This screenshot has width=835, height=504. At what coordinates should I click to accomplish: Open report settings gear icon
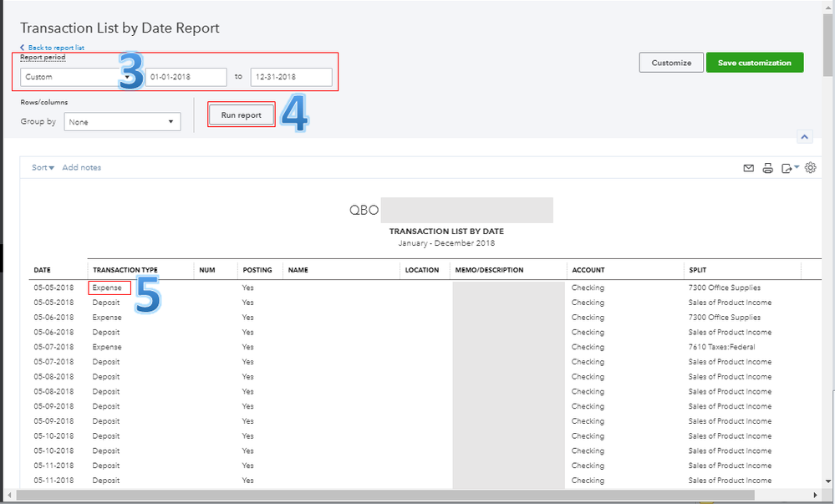810,168
